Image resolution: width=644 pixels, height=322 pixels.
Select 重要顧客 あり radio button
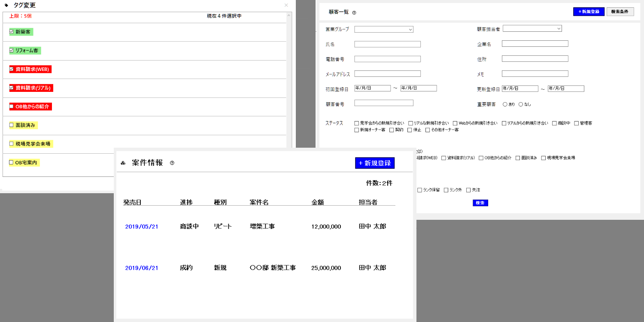[505, 104]
